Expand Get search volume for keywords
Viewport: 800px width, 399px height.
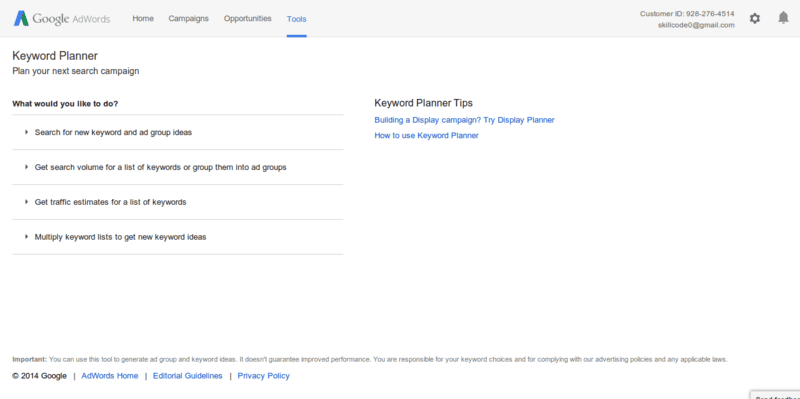[178, 167]
